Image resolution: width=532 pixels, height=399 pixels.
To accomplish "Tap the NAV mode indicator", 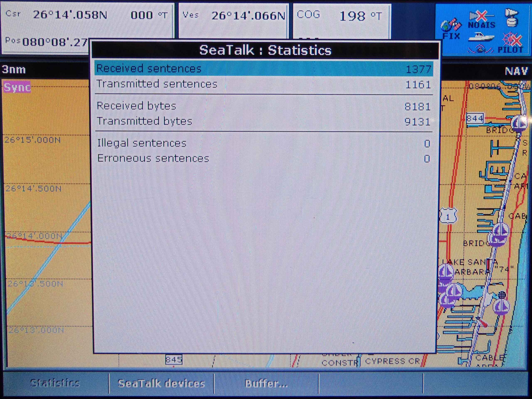I will (516, 71).
